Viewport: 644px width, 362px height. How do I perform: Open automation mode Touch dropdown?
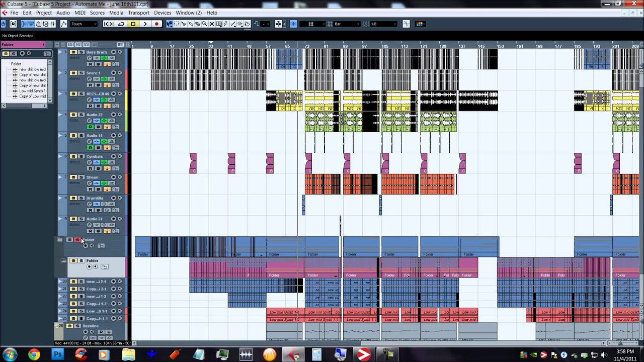click(84, 24)
